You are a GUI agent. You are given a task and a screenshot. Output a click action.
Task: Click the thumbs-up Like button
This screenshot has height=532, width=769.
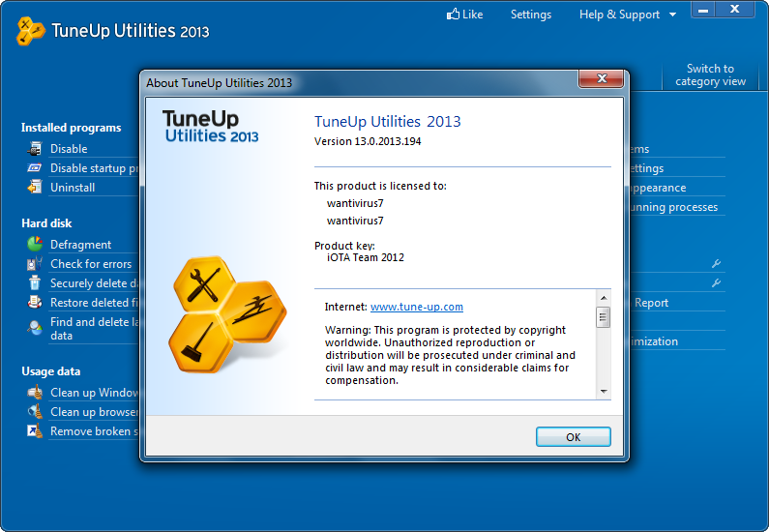tap(464, 15)
